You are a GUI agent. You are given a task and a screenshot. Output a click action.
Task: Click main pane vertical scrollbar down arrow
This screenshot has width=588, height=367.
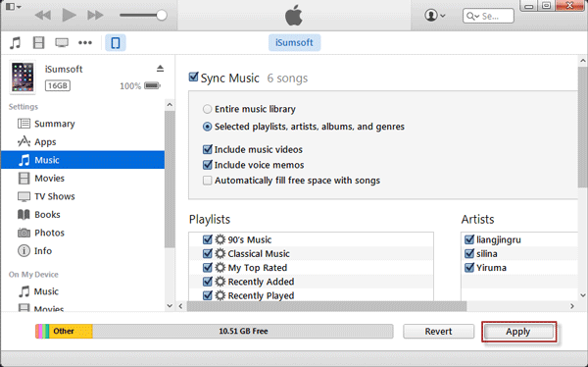(x=583, y=295)
